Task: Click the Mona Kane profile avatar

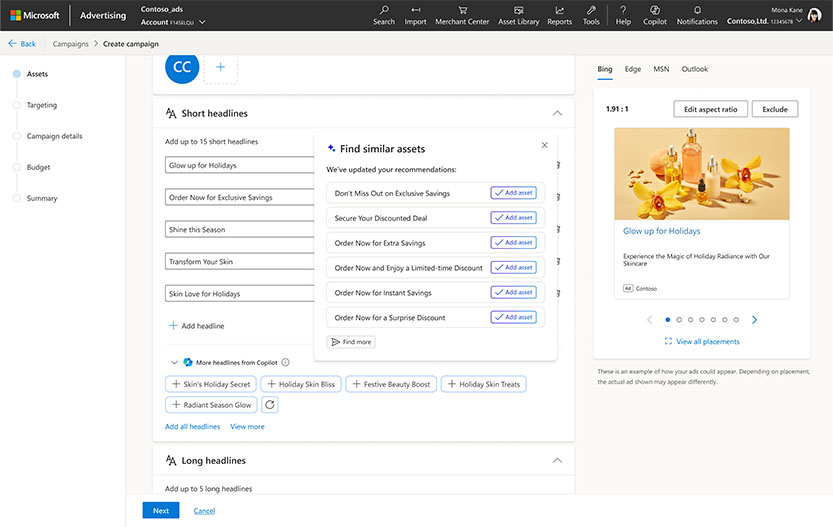Action: (x=814, y=15)
